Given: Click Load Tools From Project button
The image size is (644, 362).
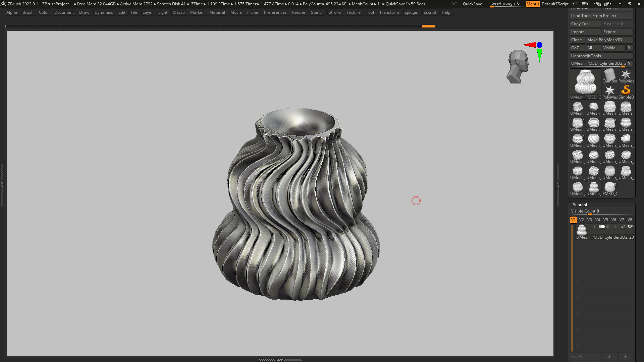Looking at the screenshot, I should [x=602, y=16].
